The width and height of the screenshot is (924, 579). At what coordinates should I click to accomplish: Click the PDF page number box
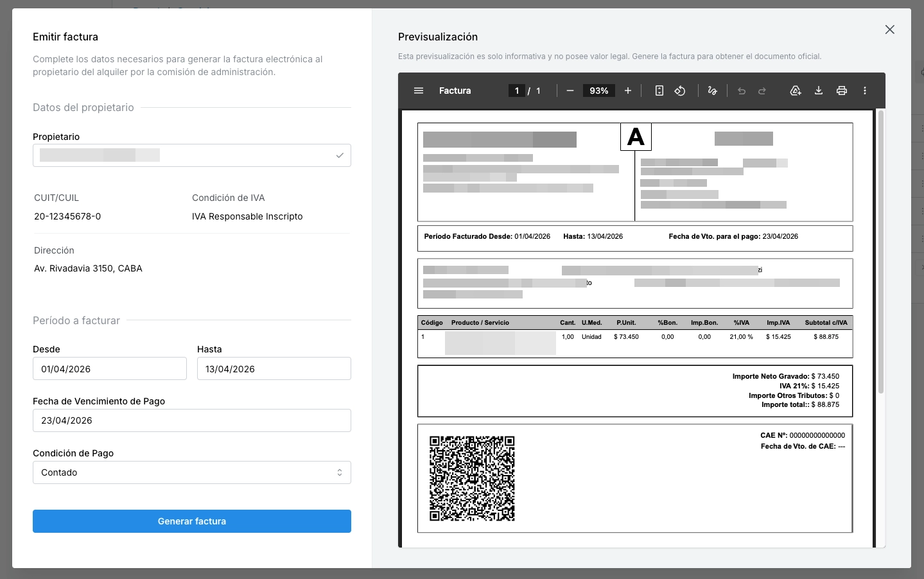517,91
